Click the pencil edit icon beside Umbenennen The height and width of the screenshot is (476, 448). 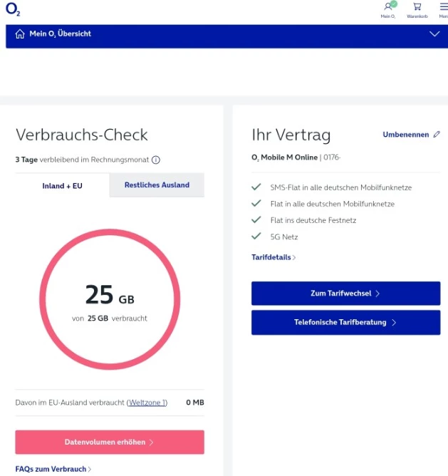(x=437, y=134)
